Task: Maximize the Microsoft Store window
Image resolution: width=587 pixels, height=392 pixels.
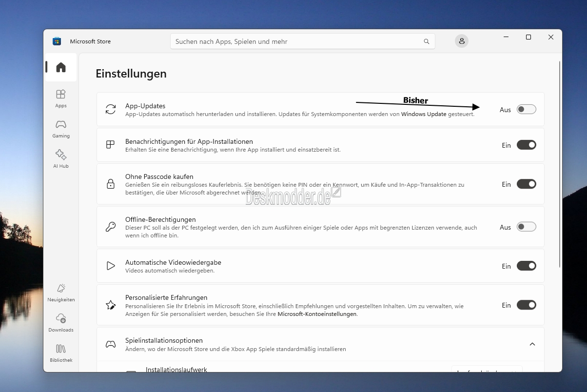Action: [528, 37]
